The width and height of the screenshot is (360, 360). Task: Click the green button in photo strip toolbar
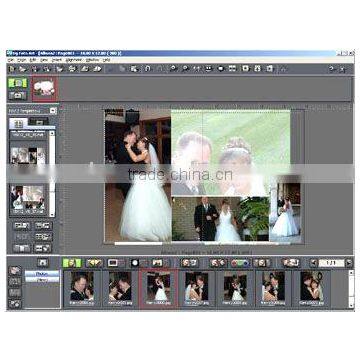[x=72, y=263]
